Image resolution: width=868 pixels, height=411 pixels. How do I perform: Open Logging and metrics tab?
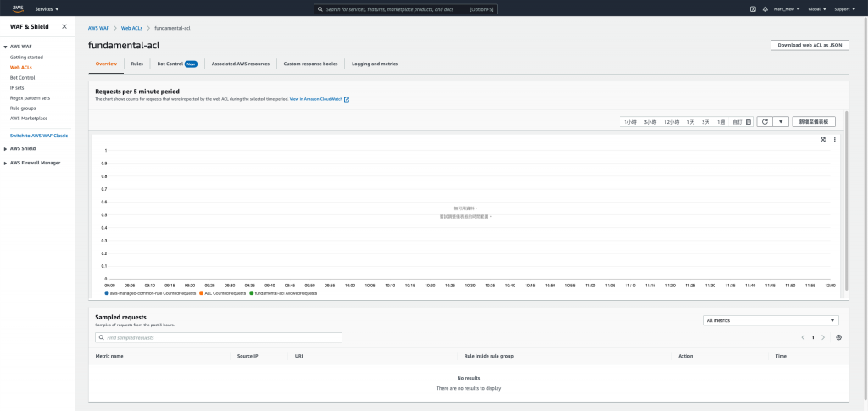click(x=374, y=64)
